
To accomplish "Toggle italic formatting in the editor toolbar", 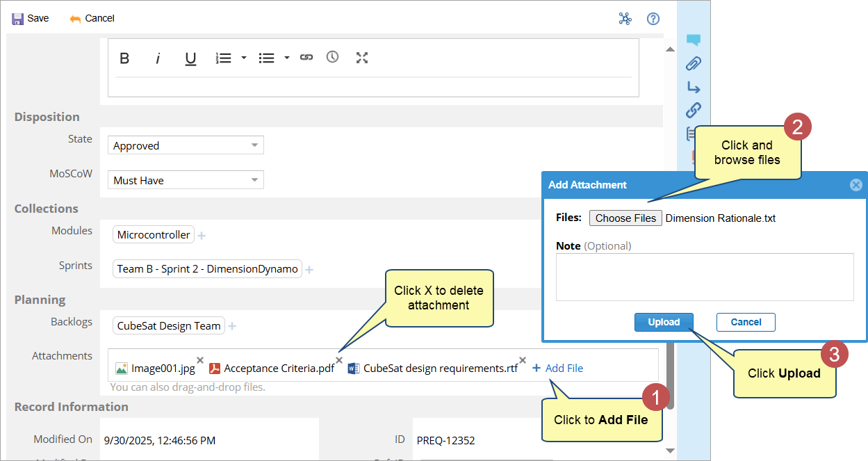I will tap(158, 58).
